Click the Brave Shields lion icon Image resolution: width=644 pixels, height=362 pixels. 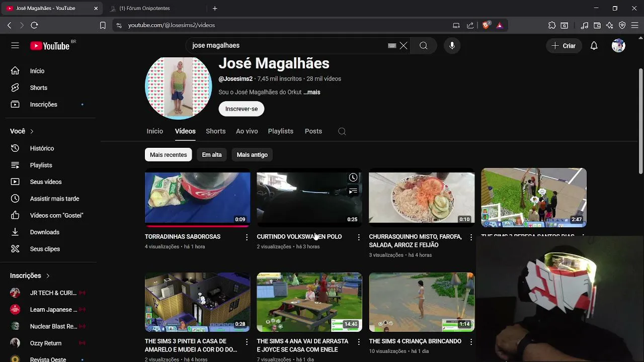[x=486, y=25]
